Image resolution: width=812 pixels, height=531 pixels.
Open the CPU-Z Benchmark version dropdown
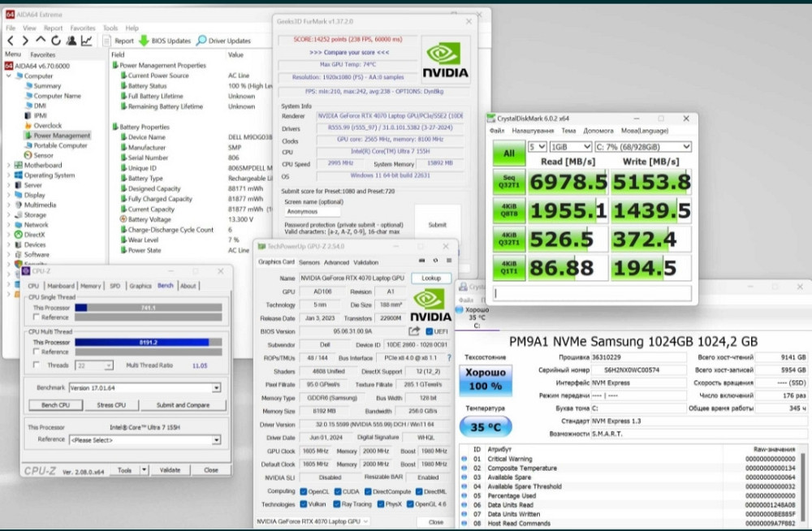pyautogui.click(x=216, y=388)
